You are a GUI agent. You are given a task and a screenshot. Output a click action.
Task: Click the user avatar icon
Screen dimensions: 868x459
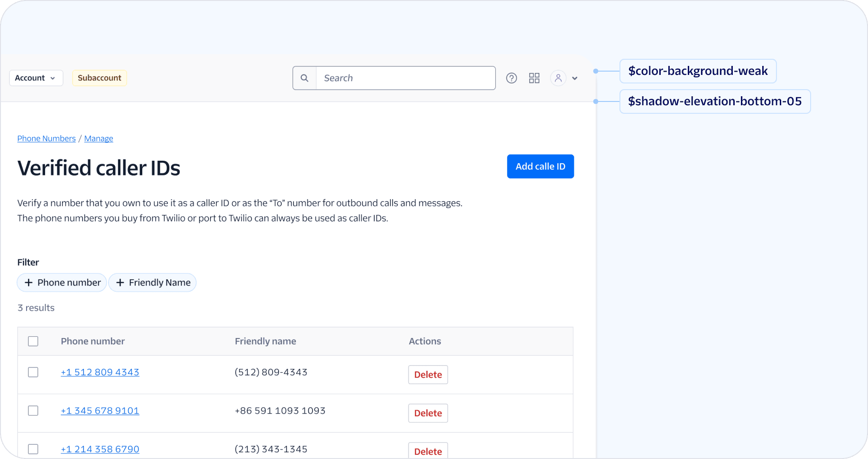(x=558, y=78)
